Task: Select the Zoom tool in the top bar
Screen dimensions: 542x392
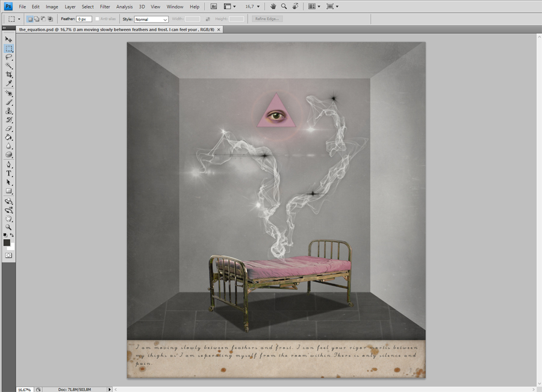Action: 284,7
